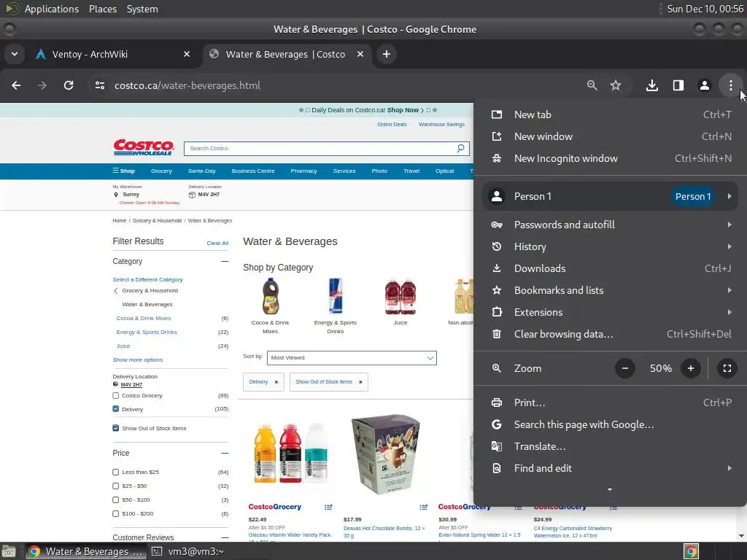
Task: Open Grocery in Costco nav bar
Action: pyautogui.click(x=161, y=171)
